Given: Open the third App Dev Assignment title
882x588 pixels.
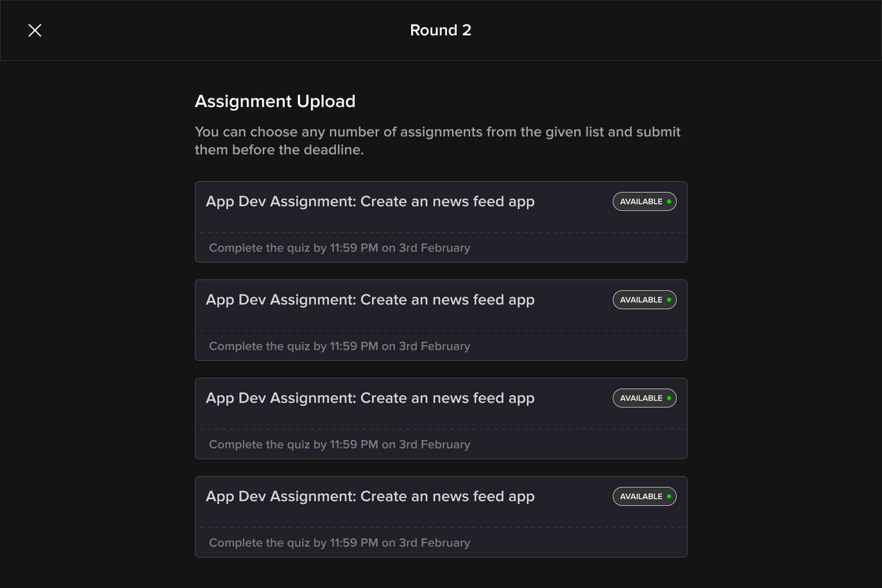Looking at the screenshot, I should (x=370, y=398).
